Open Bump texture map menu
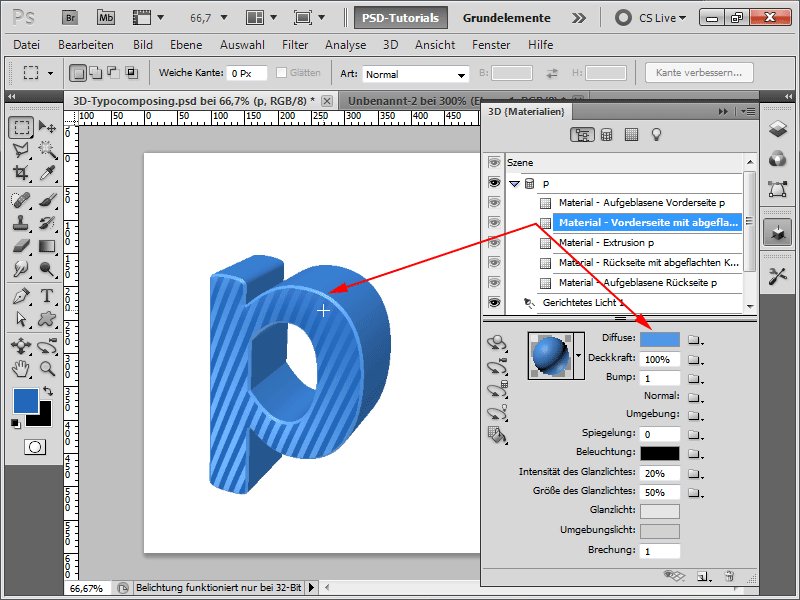Screen dimensions: 800x600 (695, 379)
